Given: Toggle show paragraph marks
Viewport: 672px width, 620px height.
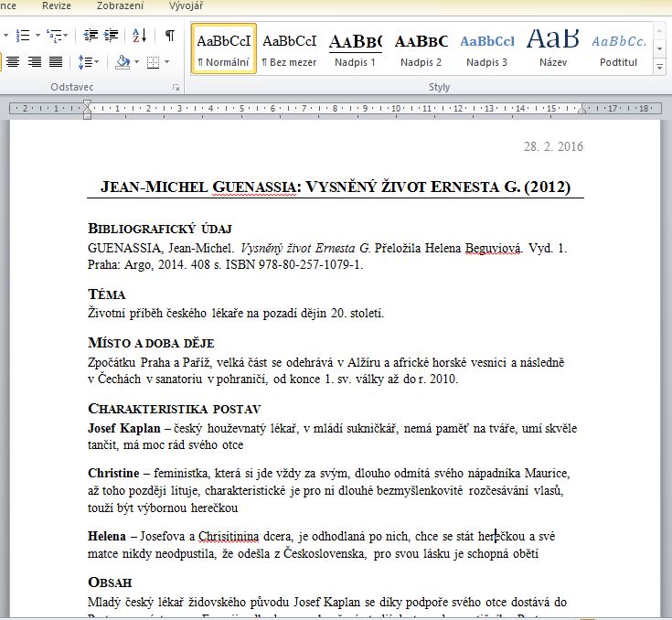Looking at the screenshot, I should pos(170,35).
